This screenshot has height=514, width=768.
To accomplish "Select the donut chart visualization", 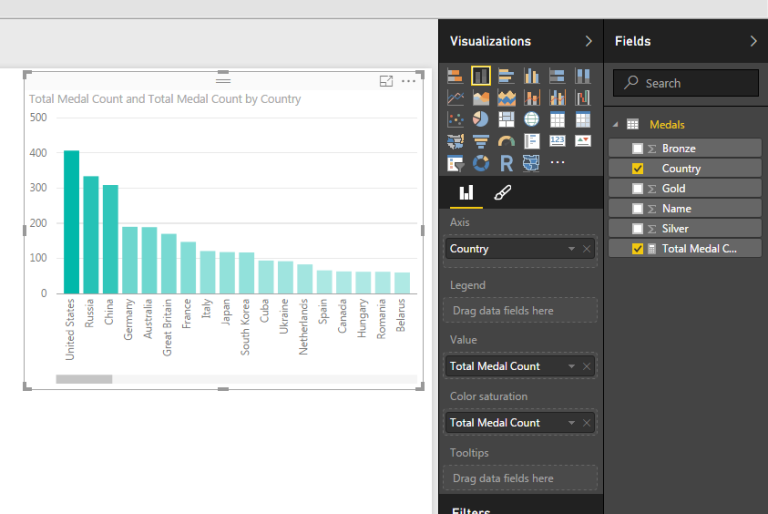I will (x=481, y=163).
